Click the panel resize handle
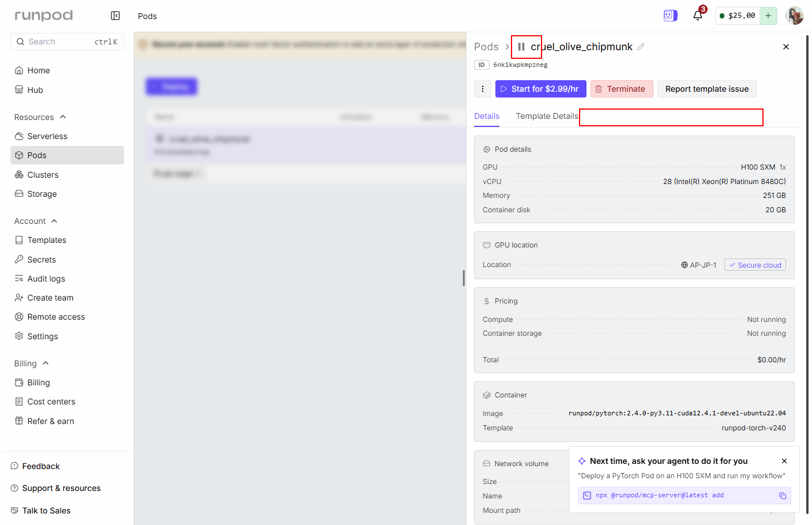The width and height of the screenshot is (812, 525). (464, 278)
